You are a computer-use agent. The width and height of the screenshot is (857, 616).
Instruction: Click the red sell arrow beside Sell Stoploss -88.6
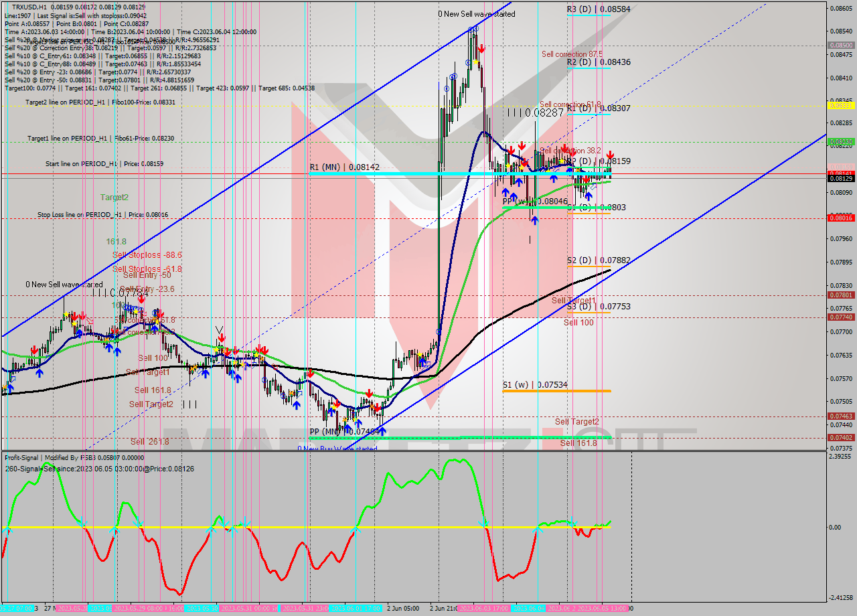pyautogui.click(x=142, y=299)
